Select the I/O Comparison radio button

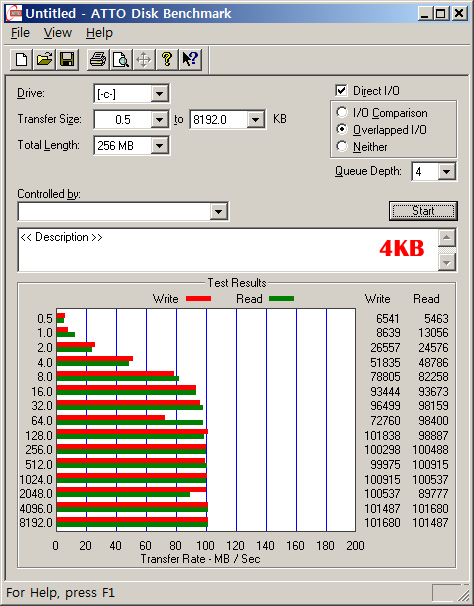[342, 112]
